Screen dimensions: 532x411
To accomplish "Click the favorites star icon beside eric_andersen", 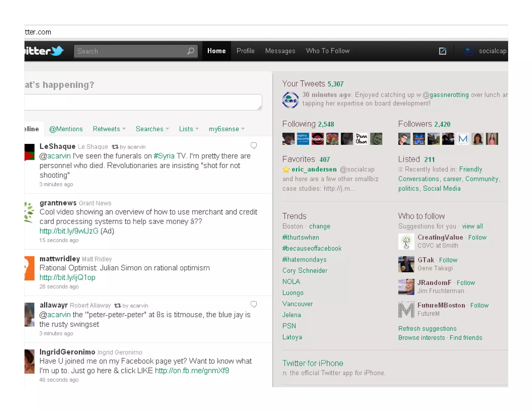I will (x=286, y=170).
